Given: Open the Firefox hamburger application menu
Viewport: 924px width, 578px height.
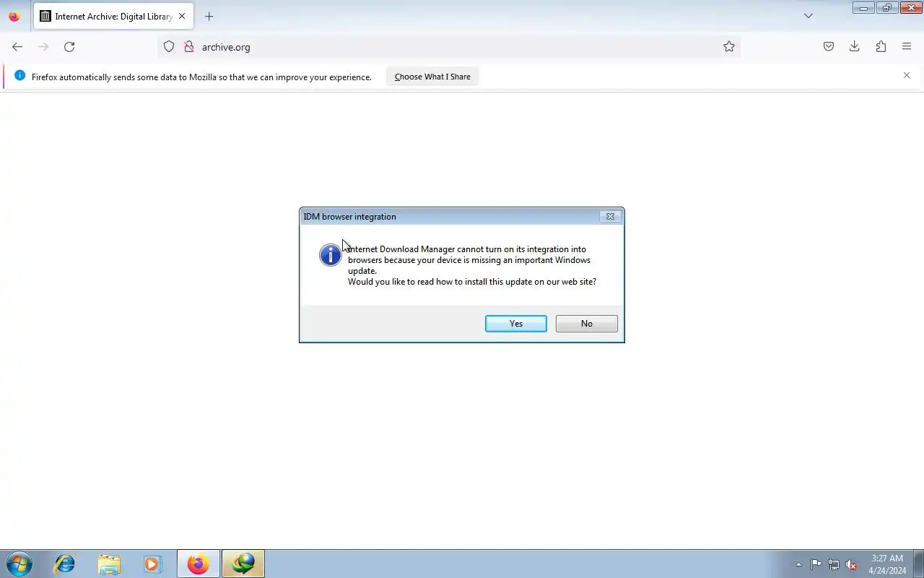Looking at the screenshot, I should pos(907,47).
